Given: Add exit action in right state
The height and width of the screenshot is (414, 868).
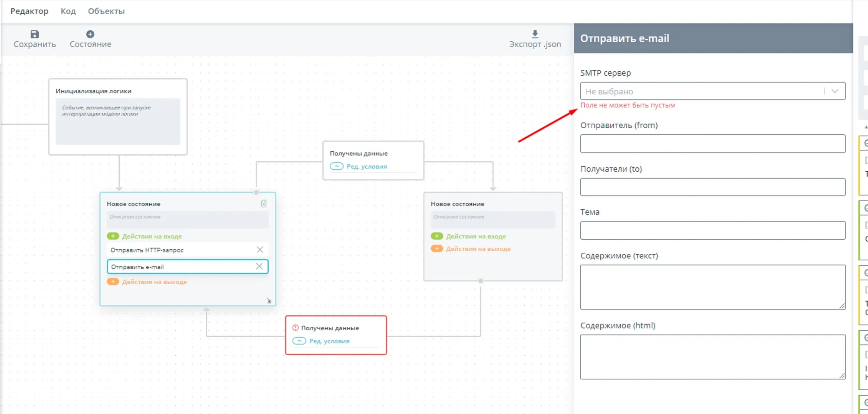Looking at the screenshot, I should (437, 249).
